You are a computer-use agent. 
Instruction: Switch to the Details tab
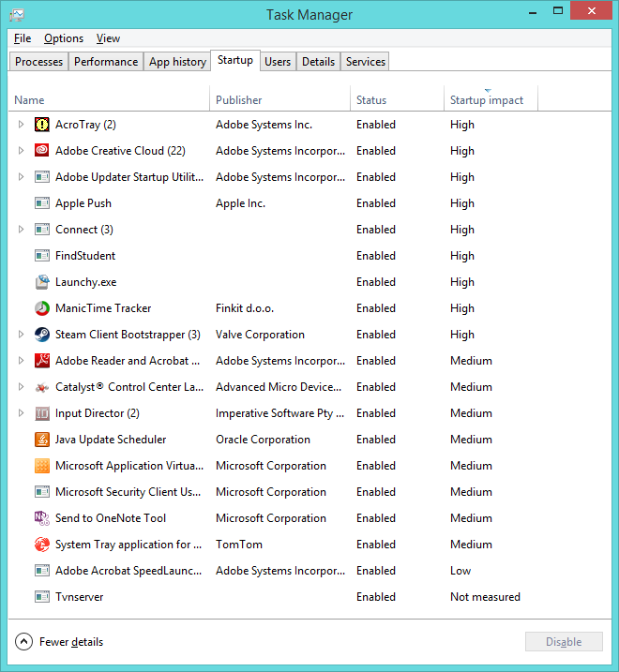pos(318,62)
